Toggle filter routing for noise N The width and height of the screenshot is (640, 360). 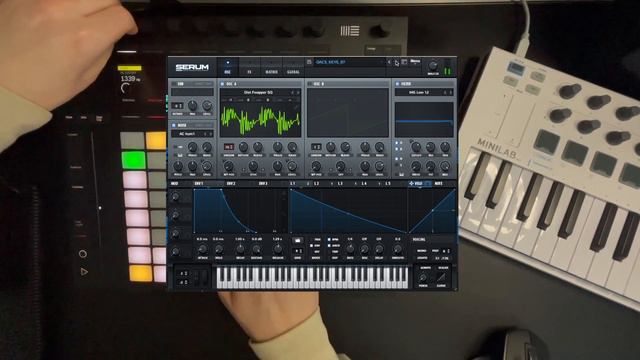tap(396, 159)
